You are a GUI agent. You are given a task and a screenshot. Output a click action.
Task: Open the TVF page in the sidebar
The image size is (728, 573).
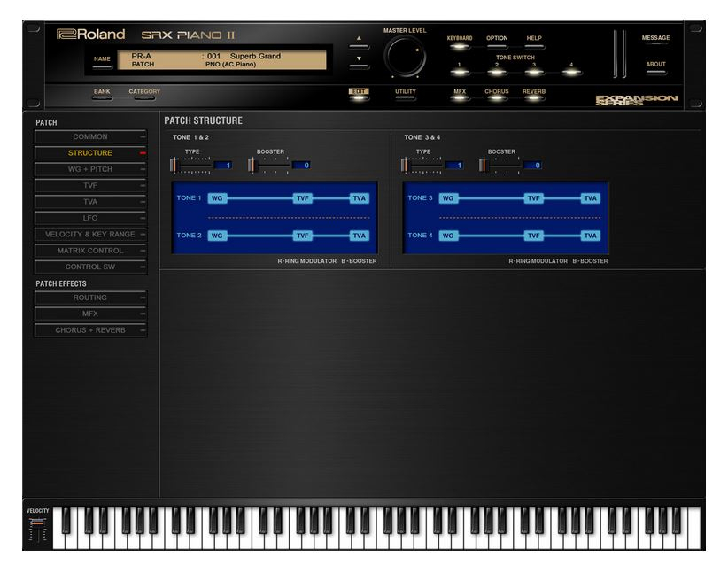coord(90,186)
